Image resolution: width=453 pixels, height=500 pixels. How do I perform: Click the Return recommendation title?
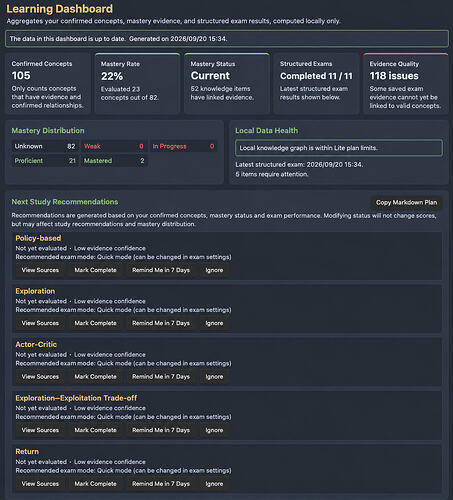click(27, 452)
